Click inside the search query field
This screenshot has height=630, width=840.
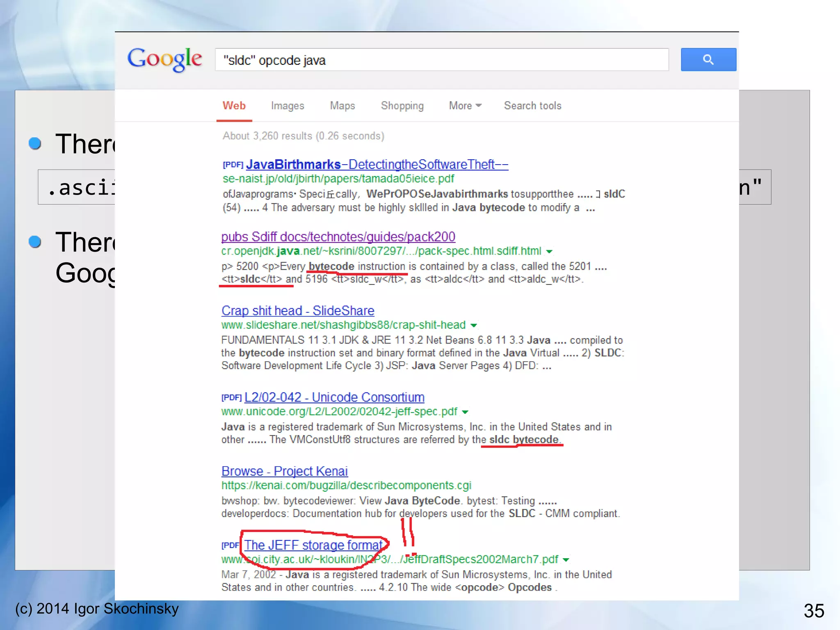[441, 60]
